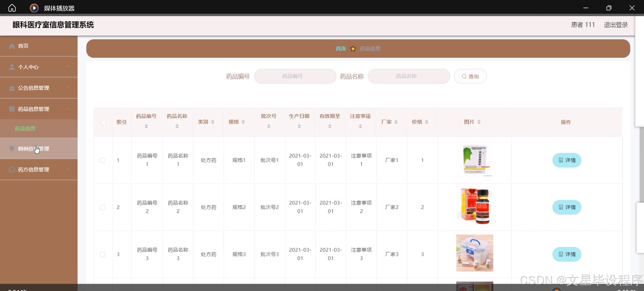
Task: Click the home icon in title bar
Action: click(x=12, y=8)
